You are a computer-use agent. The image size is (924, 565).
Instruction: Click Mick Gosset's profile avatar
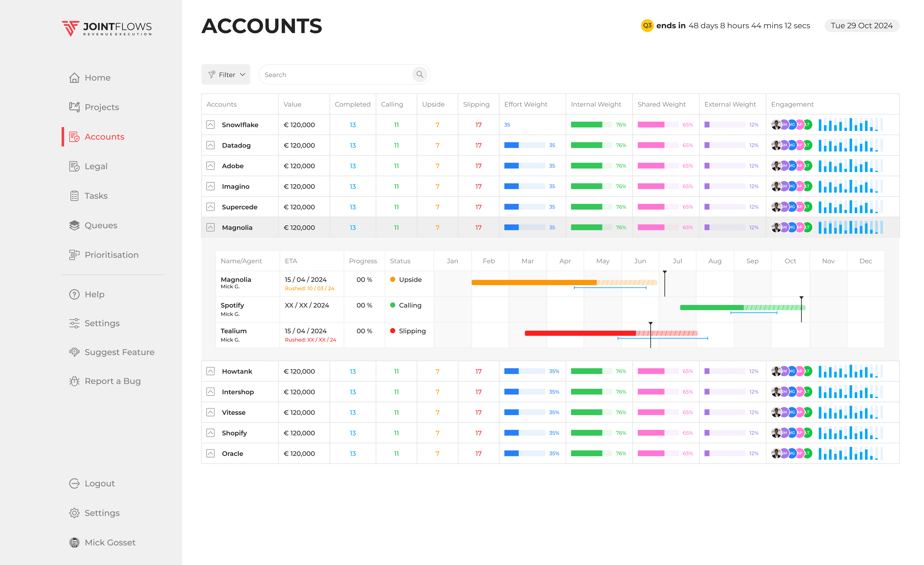74,542
